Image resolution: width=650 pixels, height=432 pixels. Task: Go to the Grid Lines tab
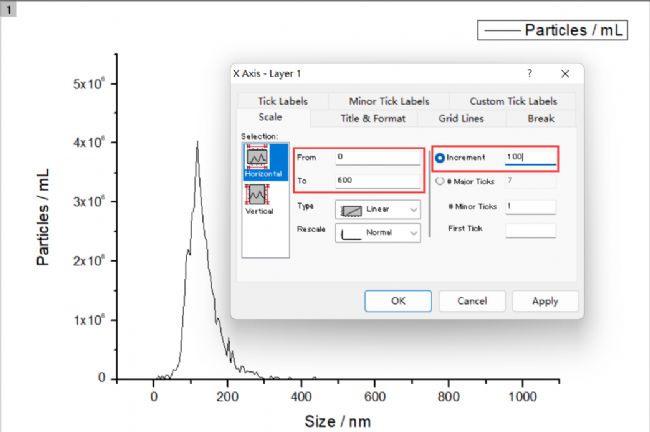(x=461, y=118)
